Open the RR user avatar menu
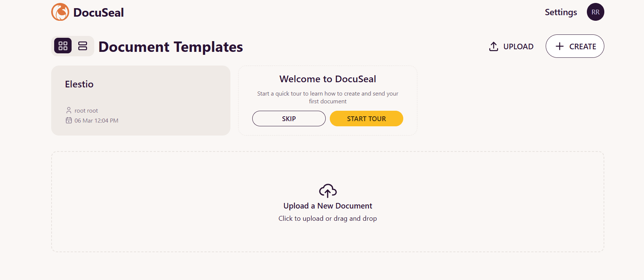The width and height of the screenshot is (644, 280). click(595, 12)
